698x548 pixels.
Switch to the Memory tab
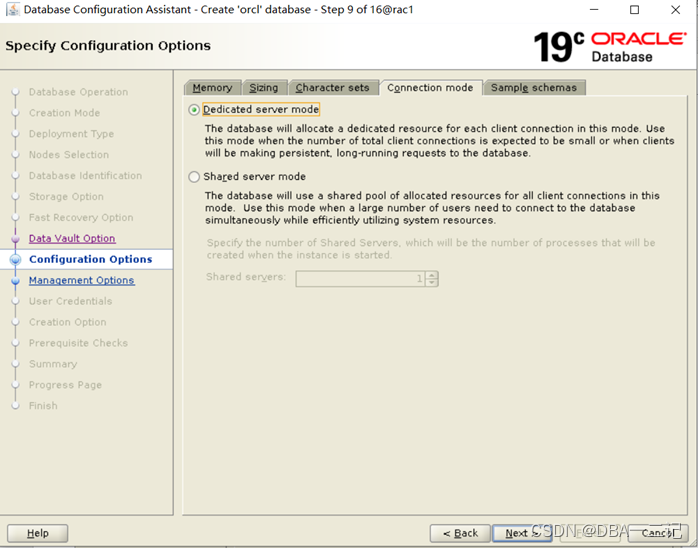tap(212, 88)
